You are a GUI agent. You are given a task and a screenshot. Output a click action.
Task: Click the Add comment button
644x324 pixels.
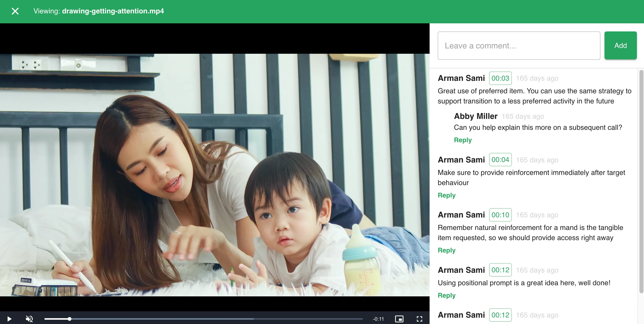pos(620,46)
